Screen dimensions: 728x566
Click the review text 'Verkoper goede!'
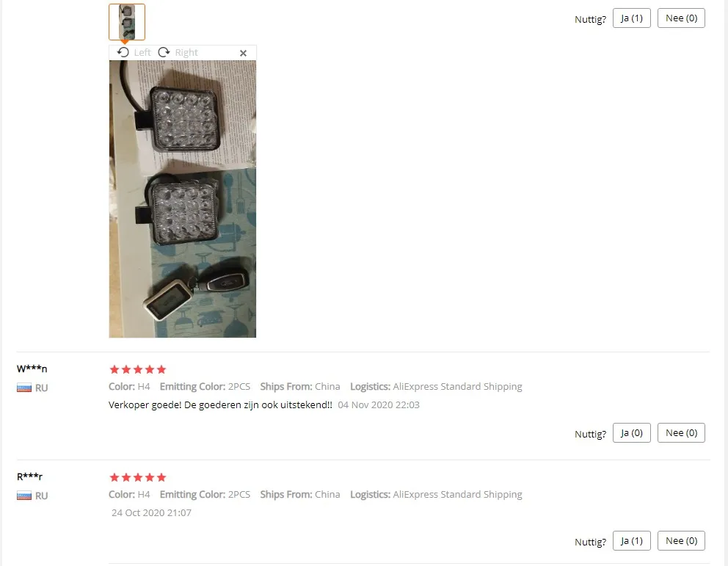[145, 405]
